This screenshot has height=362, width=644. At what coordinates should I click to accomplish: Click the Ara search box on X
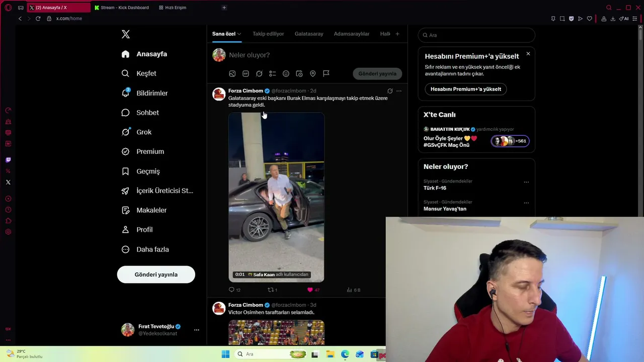[x=476, y=35]
